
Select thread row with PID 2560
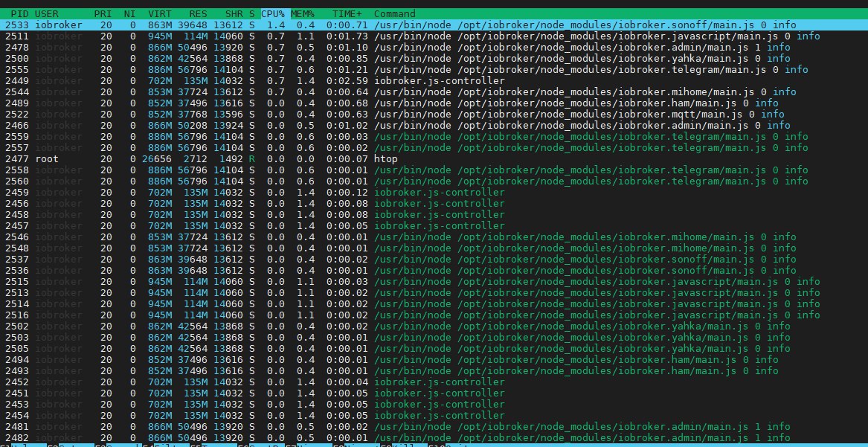(434, 181)
